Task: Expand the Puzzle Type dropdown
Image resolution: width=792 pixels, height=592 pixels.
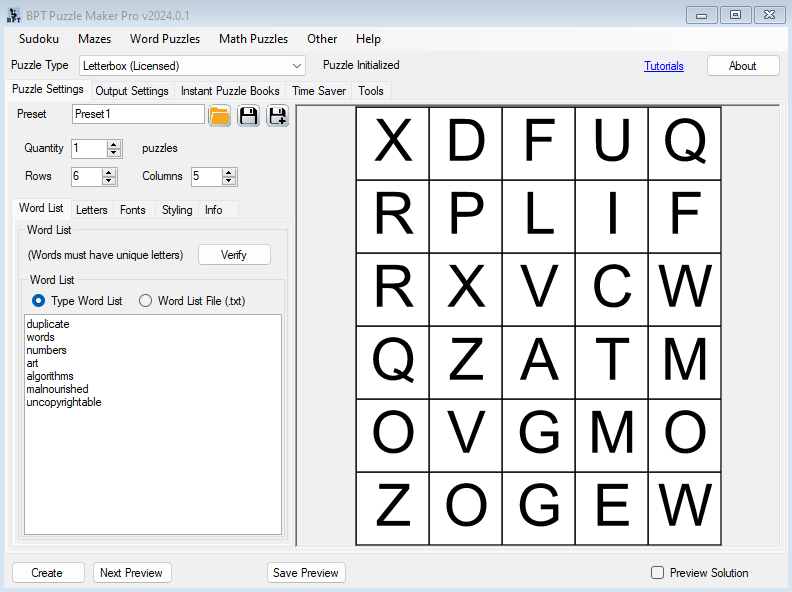Action: [297, 66]
